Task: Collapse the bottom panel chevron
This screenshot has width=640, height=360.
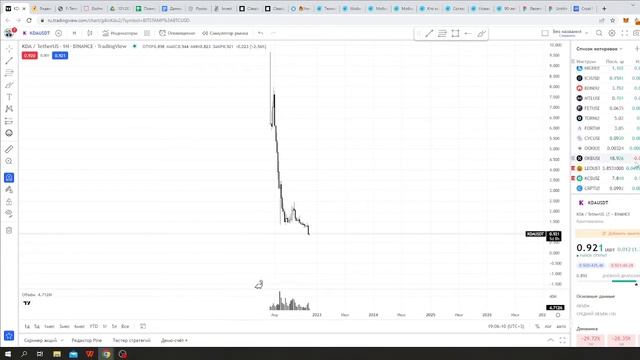Action: click(551, 340)
